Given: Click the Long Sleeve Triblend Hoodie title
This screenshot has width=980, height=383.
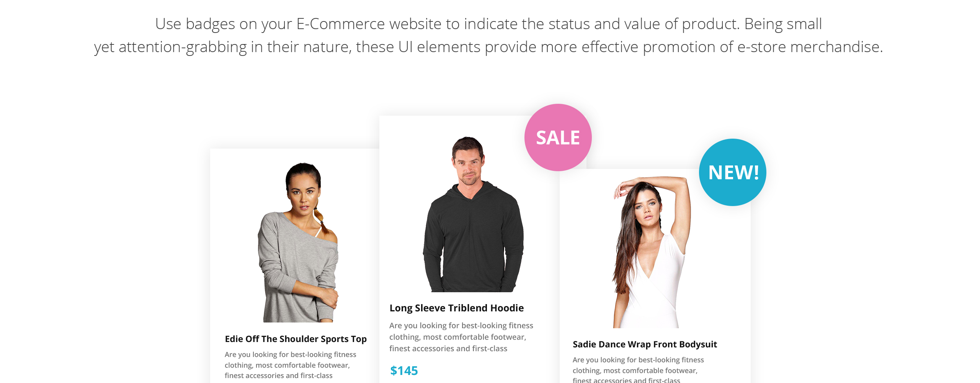Looking at the screenshot, I should (x=456, y=308).
